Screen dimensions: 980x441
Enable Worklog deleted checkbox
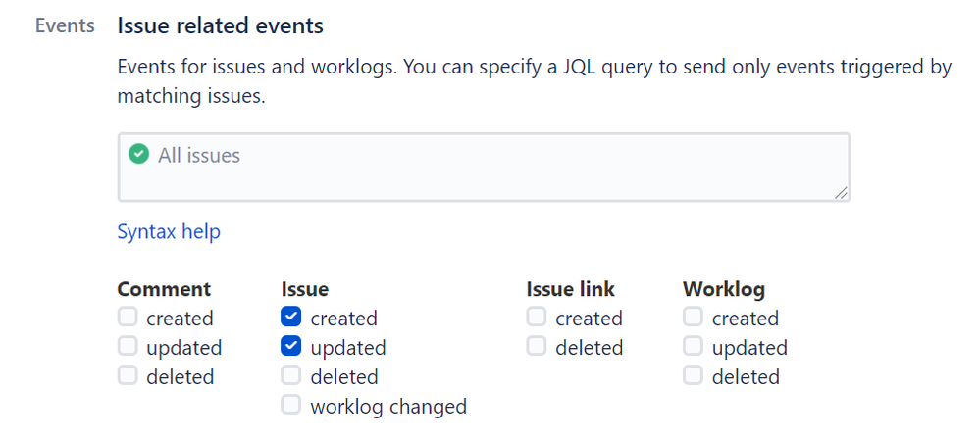tap(693, 375)
